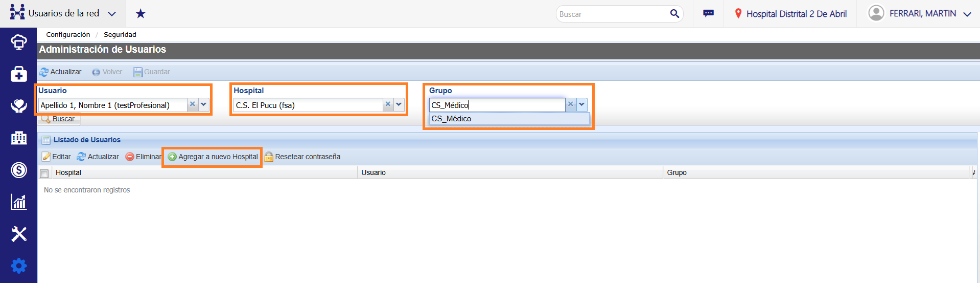Viewport: 980px width, 283px height.
Task: Sort by the Usuario column header
Action: (510, 172)
